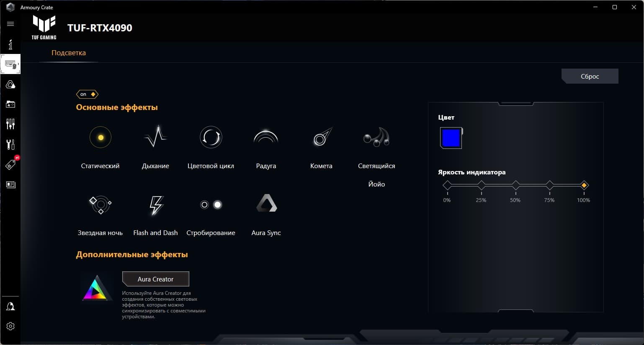Switch to the Подсветка tab
Screen dimensions: 644x345
tap(69, 53)
